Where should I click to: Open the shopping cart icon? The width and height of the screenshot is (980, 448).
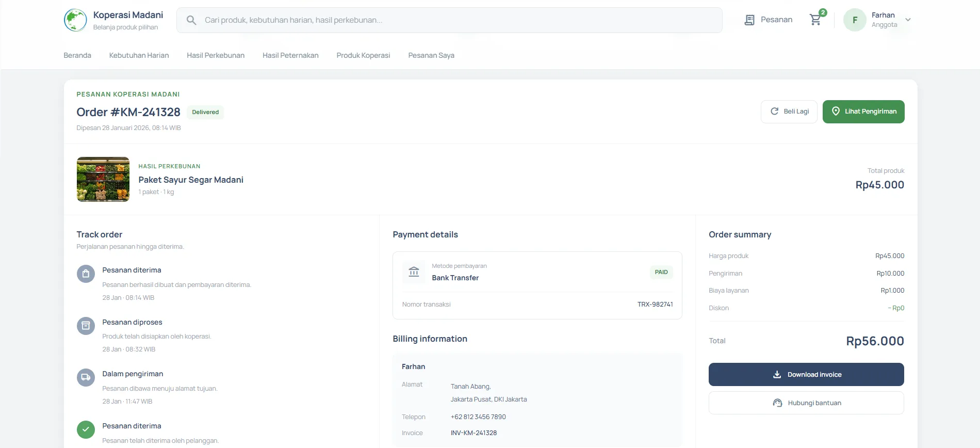coord(815,20)
